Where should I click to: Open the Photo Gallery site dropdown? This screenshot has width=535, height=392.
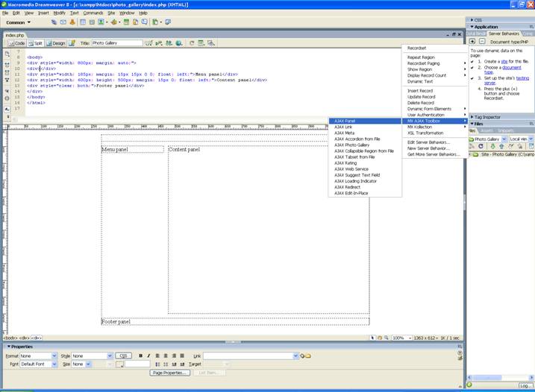(504, 139)
